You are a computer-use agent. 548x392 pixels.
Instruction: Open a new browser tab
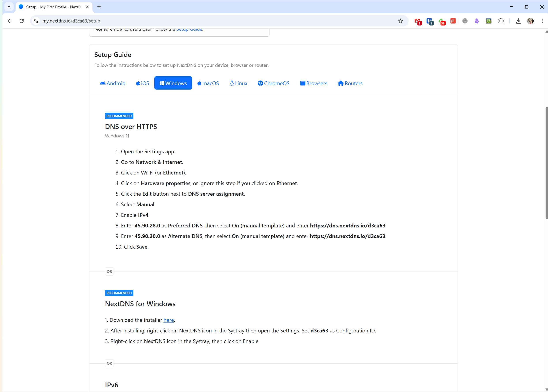point(99,7)
